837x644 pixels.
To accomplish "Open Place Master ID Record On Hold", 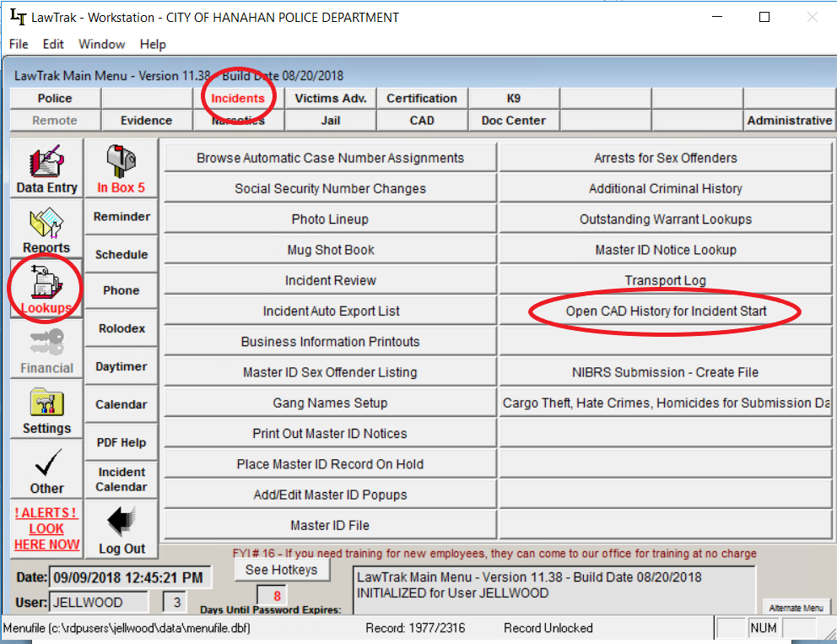I will tap(330, 464).
